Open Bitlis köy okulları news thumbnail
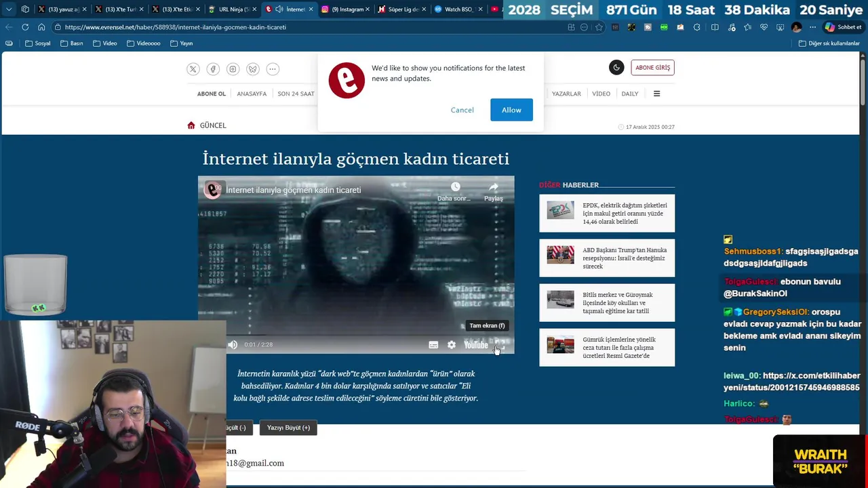This screenshot has width=868, height=488. pos(560,300)
